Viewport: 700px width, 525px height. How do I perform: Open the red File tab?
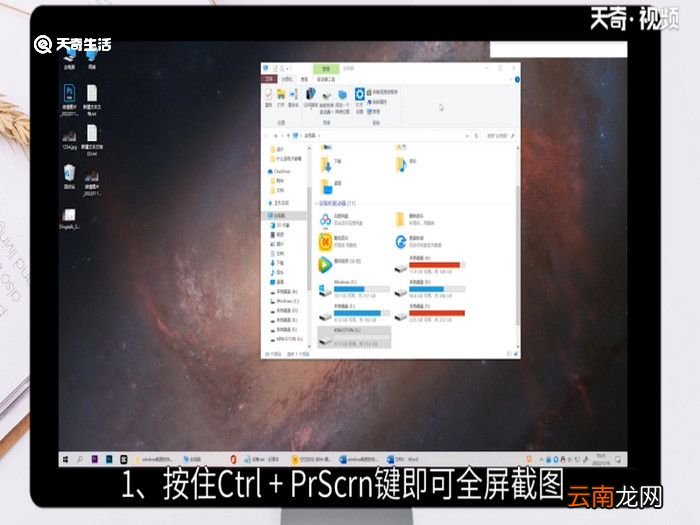(269, 79)
